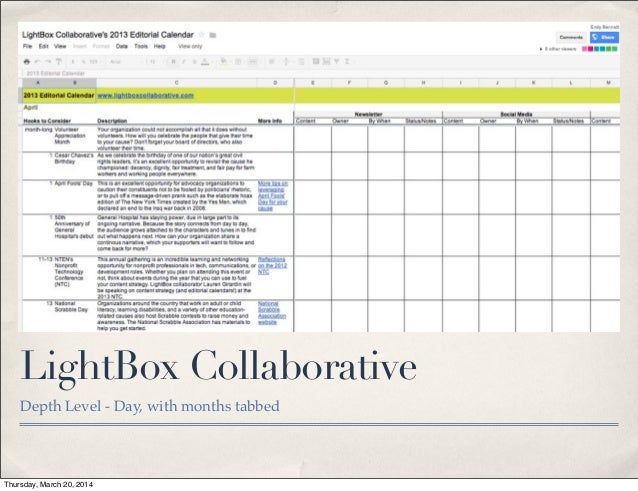Toggle bold formatting
638x491 pixels.
[173, 61]
